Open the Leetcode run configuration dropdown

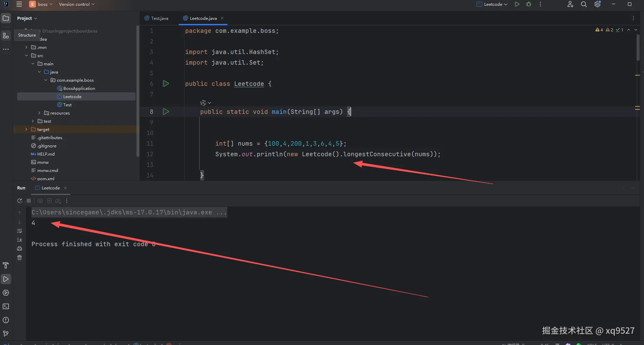492,4
